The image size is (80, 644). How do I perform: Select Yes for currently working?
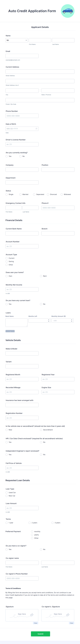[7, 156]
